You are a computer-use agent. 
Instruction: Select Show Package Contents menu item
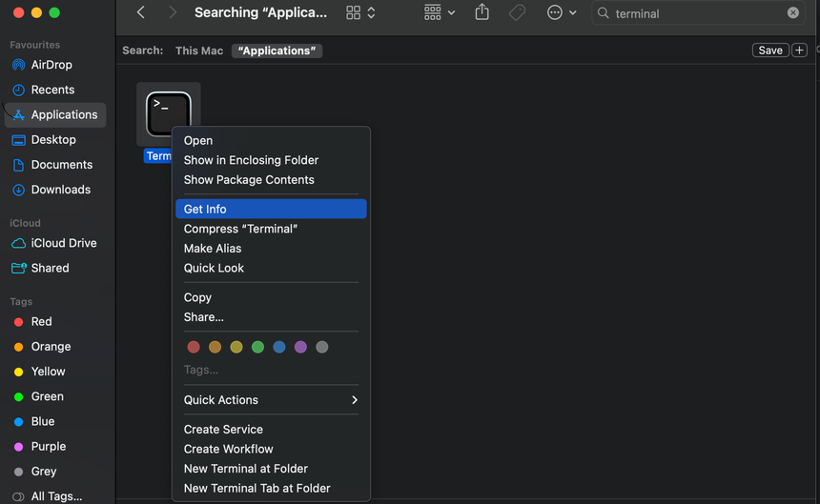[x=249, y=179]
